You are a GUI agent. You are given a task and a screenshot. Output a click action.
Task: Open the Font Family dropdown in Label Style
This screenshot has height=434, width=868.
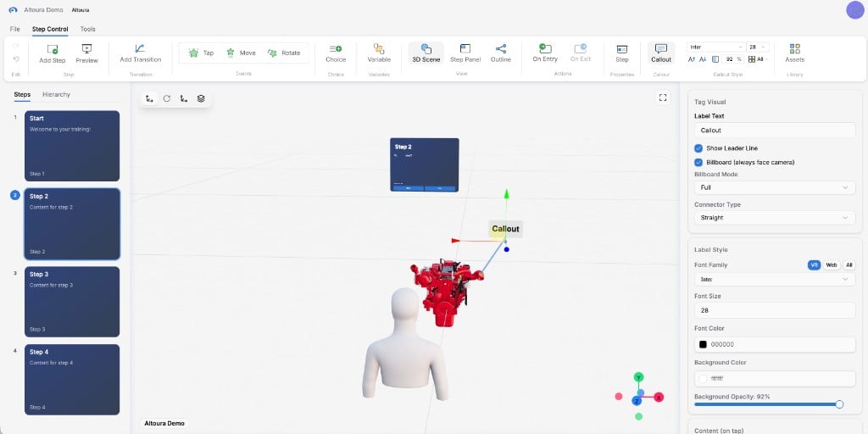click(775, 280)
